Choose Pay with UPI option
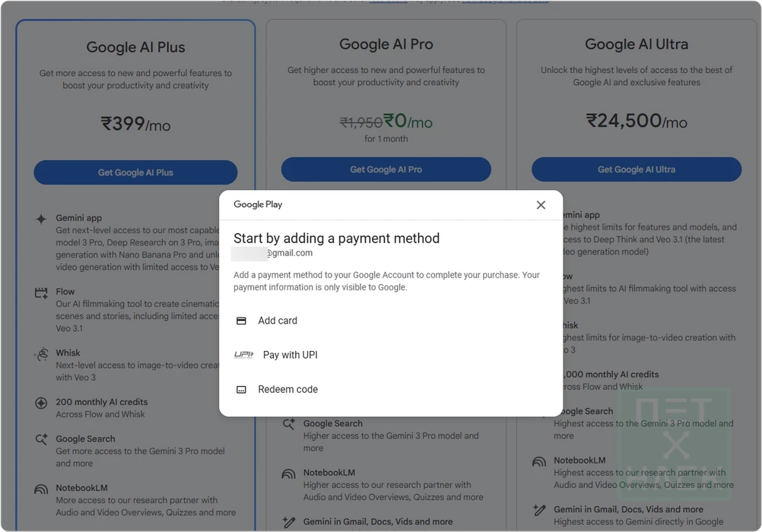 point(290,355)
